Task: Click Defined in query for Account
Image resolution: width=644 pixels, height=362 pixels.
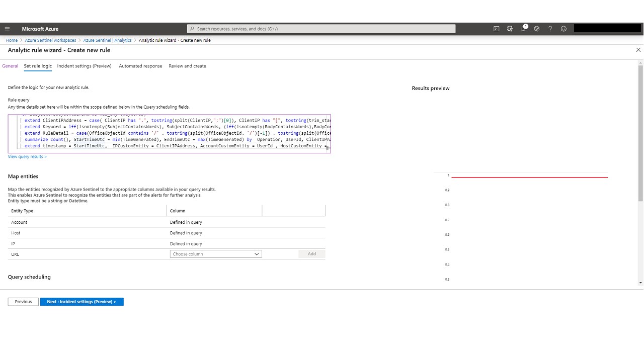Action: click(x=186, y=222)
